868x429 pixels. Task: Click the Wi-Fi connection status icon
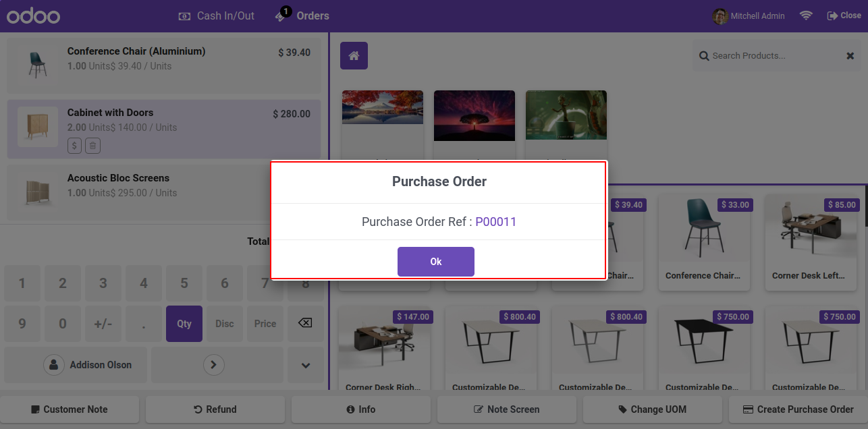pyautogui.click(x=806, y=16)
